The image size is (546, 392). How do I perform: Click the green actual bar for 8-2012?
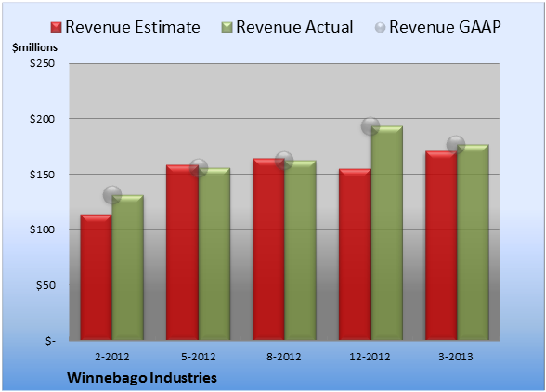tap(300, 250)
